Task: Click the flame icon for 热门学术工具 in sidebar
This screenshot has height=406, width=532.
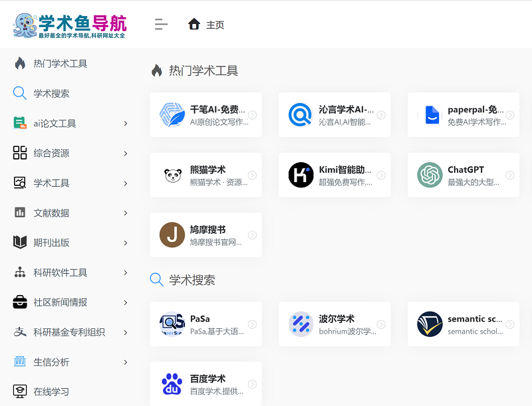Action: 20,63
